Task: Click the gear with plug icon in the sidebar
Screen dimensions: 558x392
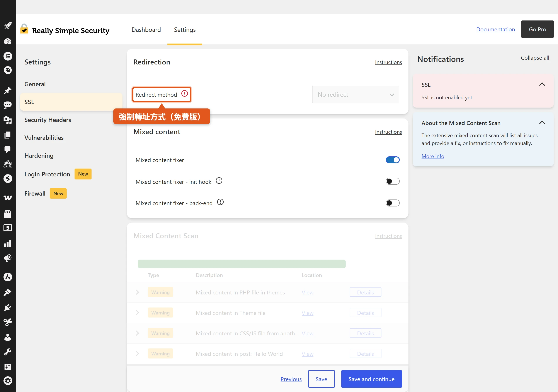Action: pos(8,381)
